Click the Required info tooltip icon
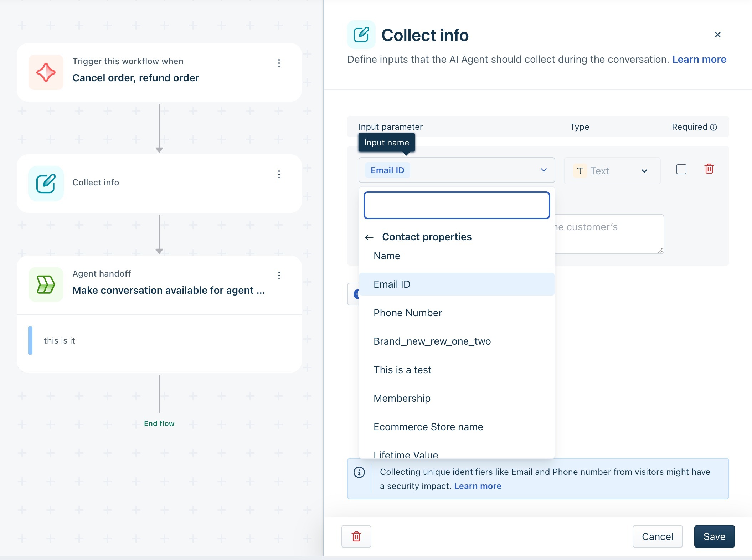Viewport: 752px width, 560px height. coord(714,127)
